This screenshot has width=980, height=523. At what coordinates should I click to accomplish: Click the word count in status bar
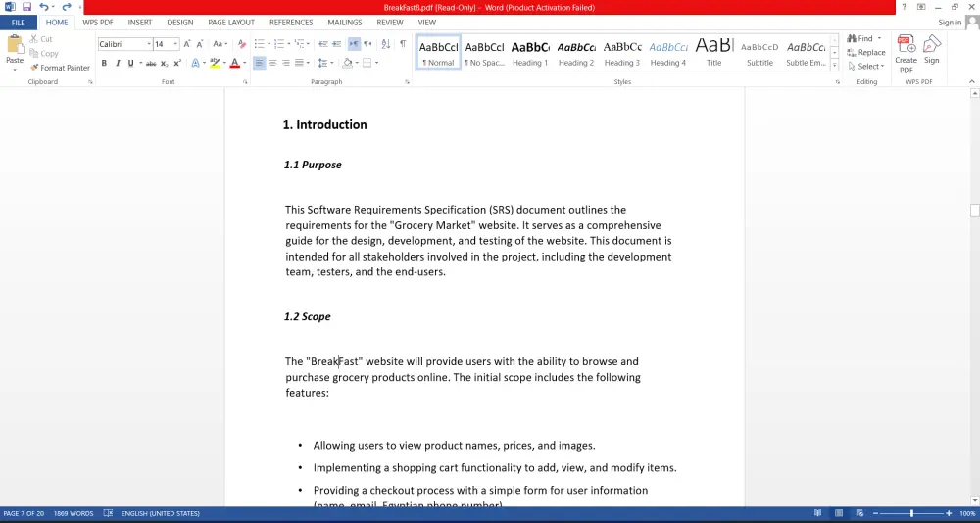73,513
